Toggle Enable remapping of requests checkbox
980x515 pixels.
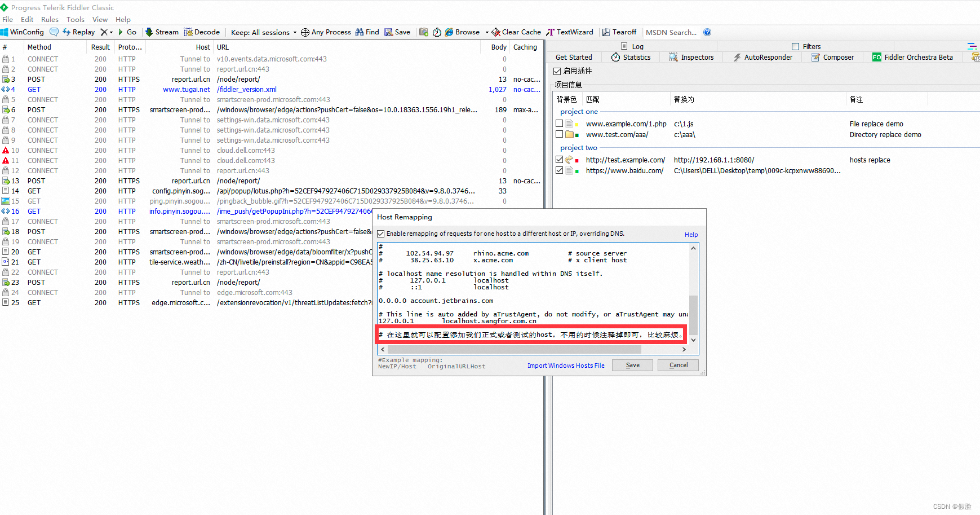381,234
